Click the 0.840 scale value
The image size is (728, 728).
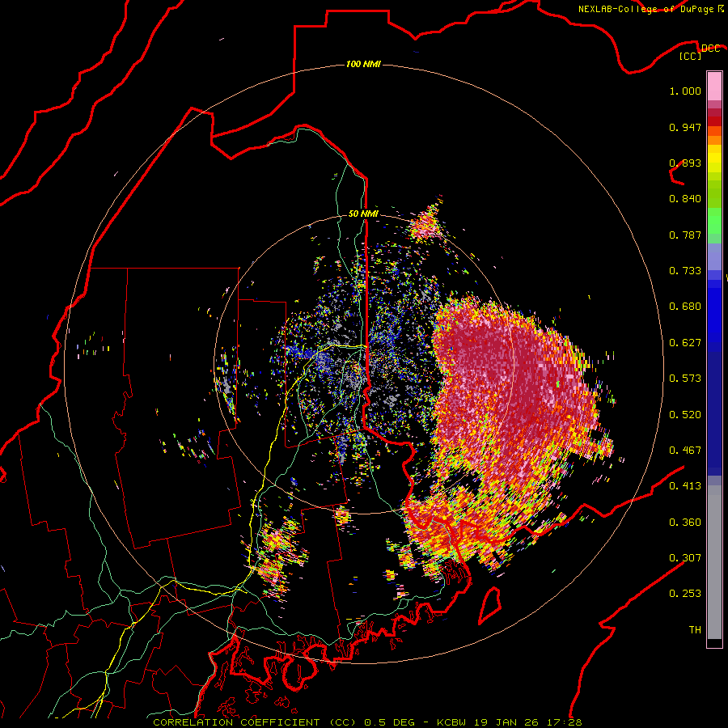(x=685, y=199)
